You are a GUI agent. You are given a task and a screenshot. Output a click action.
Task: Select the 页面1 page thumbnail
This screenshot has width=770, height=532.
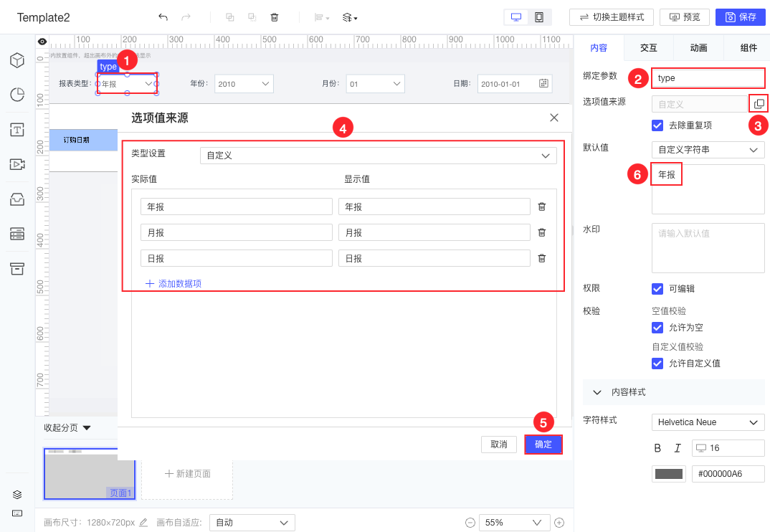(x=90, y=473)
